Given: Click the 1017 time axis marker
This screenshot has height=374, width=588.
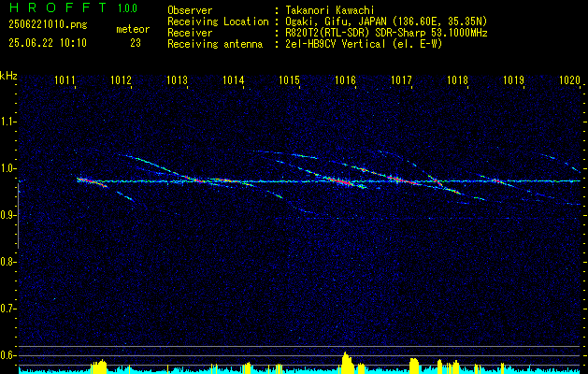Looking at the screenshot, I should (x=401, y=80).
